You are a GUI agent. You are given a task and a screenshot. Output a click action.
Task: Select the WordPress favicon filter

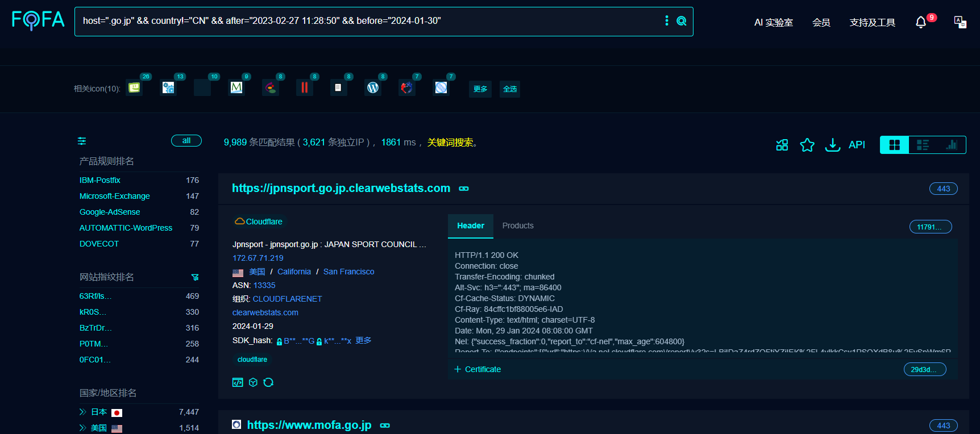pos(373,87)
